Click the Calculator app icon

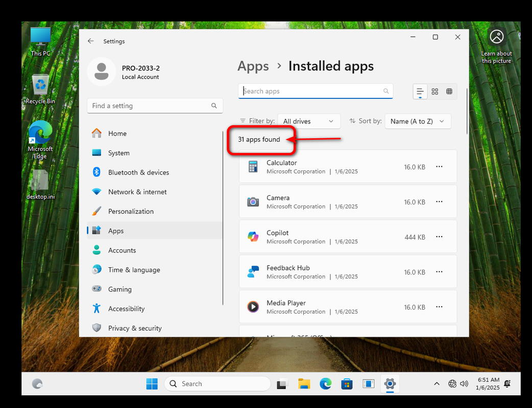(x=253, y=167)
